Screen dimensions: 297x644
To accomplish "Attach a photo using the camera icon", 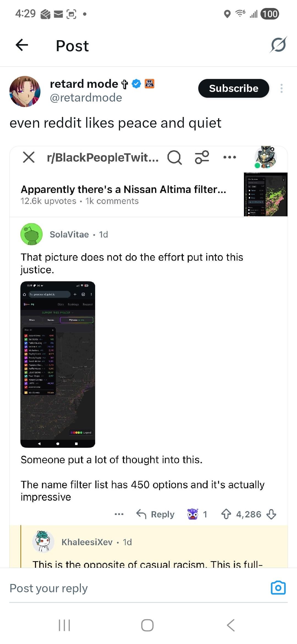I will coord(278,588).
